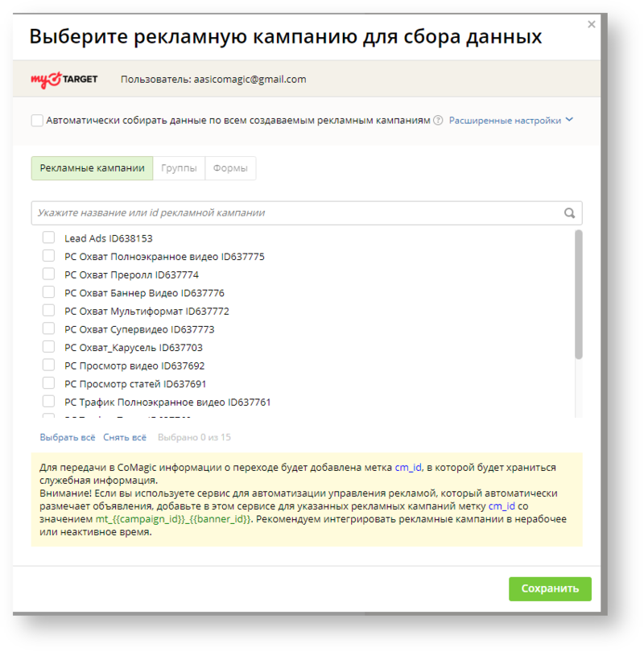Open the Формы tab
The width and height of the screenshot is (644, 652).
pyautogui.click(x=230, y=168)
